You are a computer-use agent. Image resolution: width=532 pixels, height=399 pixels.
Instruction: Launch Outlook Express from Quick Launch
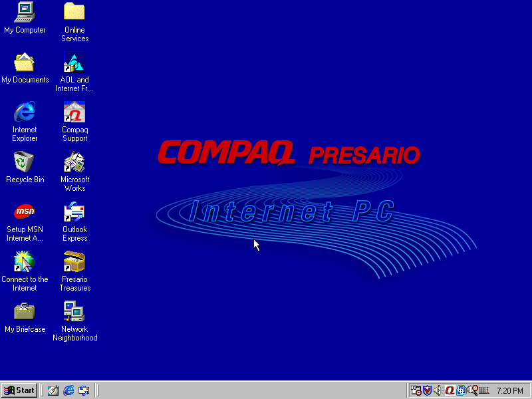coord(84,390)
